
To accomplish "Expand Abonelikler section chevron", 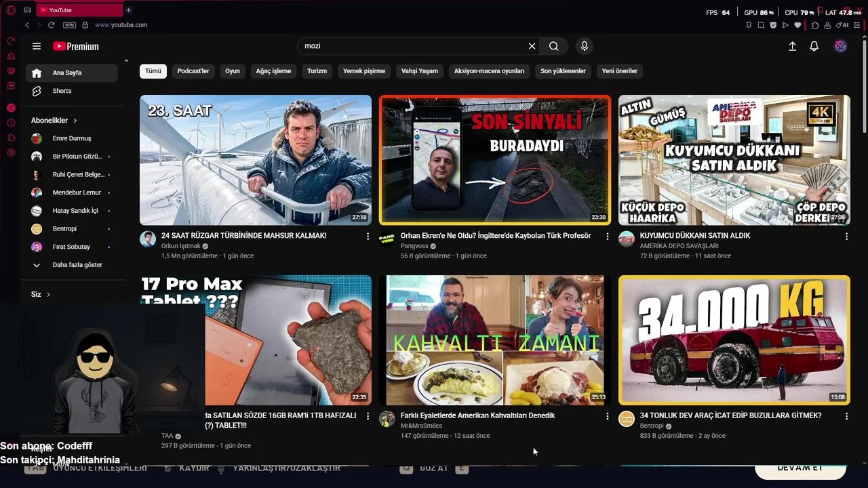I will click(75, 121).
